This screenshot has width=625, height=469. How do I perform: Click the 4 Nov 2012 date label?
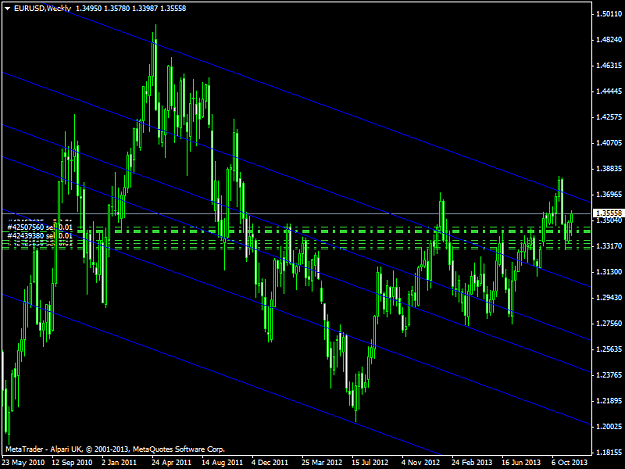(421, 463)
